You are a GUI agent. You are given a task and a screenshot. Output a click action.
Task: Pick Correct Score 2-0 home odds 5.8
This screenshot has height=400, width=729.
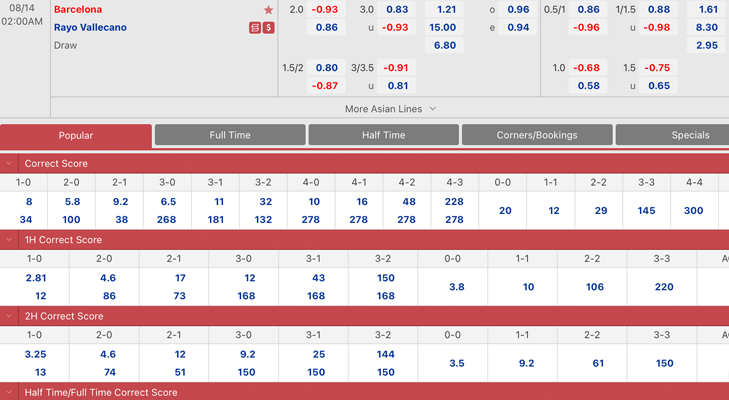pos(72,201)
